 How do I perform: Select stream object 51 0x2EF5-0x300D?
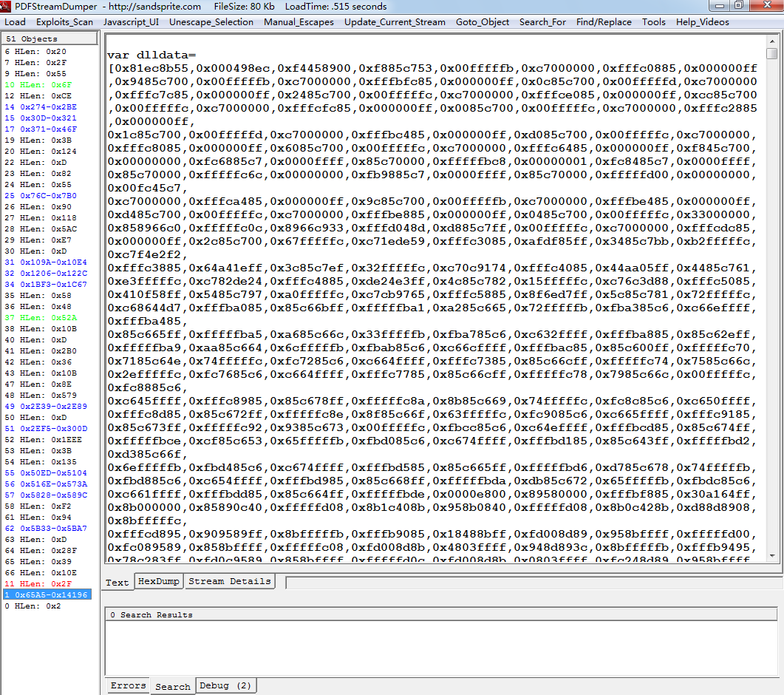(x=46, y=428)
